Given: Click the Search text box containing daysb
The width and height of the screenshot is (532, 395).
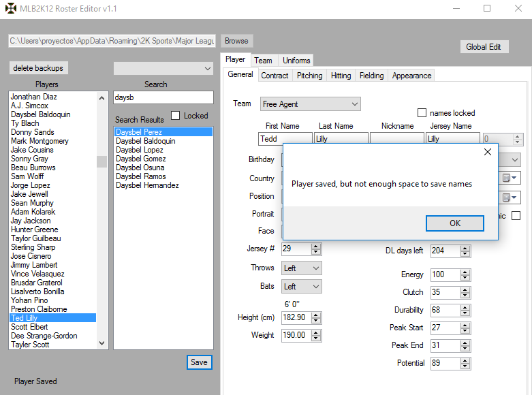Looking at the screenshot, I should click(x=163, y=97).
